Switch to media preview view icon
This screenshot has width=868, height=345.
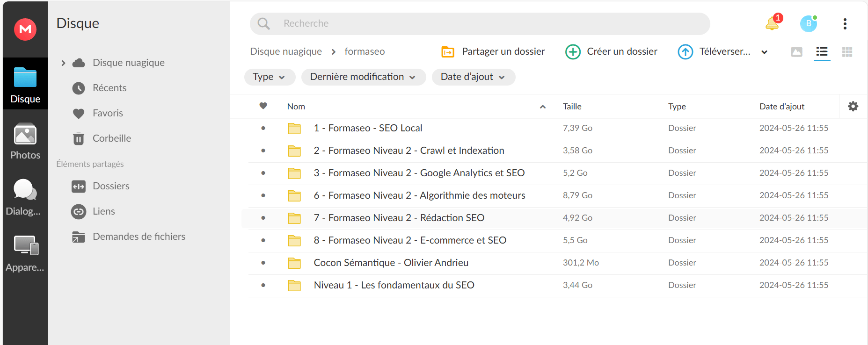(x=796, y=52)
